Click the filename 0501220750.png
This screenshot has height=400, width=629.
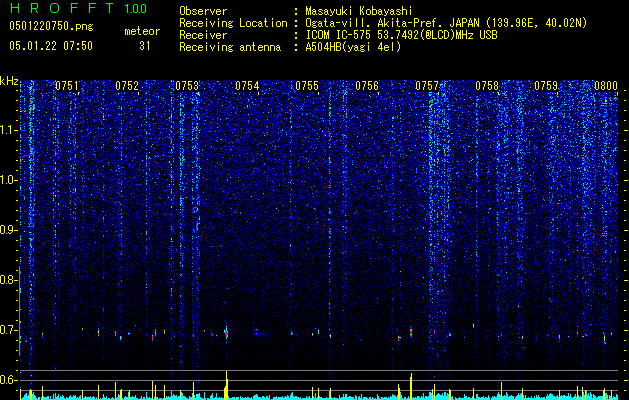tap(51, 27)
